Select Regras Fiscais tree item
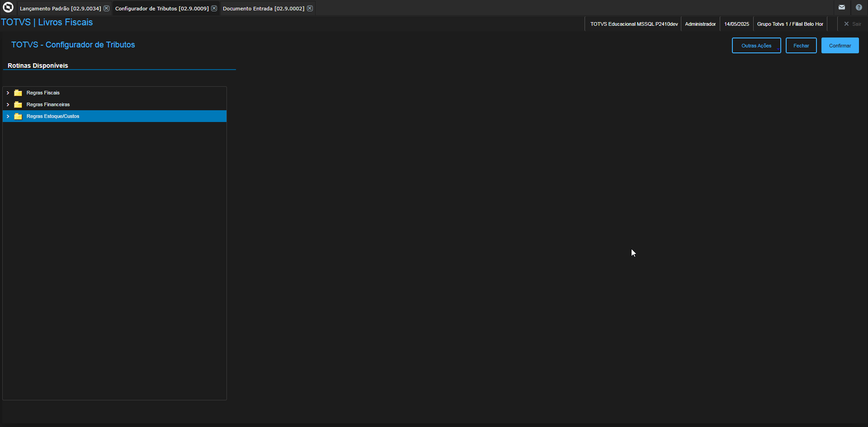This screenshot has height=427, width=868. click(x=114, y=93)
